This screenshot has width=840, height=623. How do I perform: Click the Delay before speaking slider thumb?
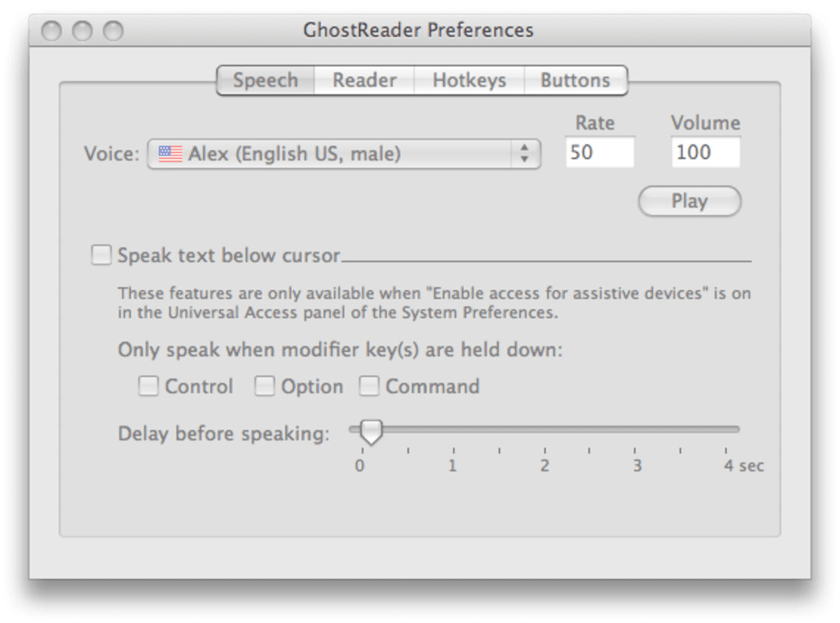(371, 431)
